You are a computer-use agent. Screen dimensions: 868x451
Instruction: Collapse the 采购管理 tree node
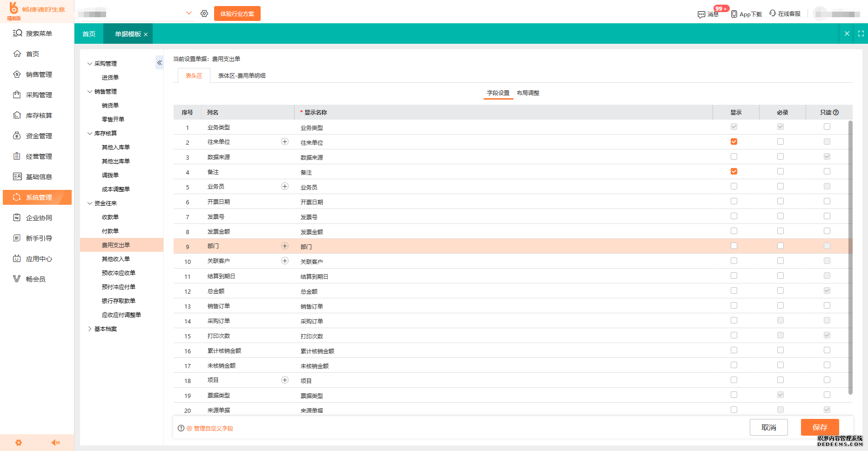point(90,64)
